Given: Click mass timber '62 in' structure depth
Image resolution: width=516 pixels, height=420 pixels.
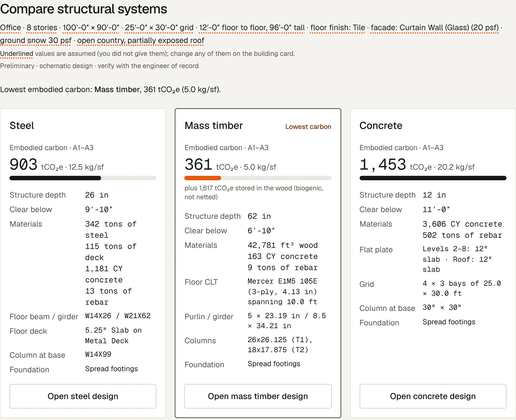Looking at the screenshot, I should click(259, 216).
